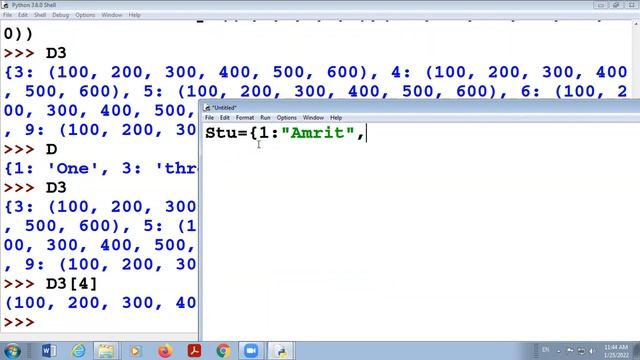Open File menu in Untitled editor window
640x360 pixels.
tap(209, 118)
